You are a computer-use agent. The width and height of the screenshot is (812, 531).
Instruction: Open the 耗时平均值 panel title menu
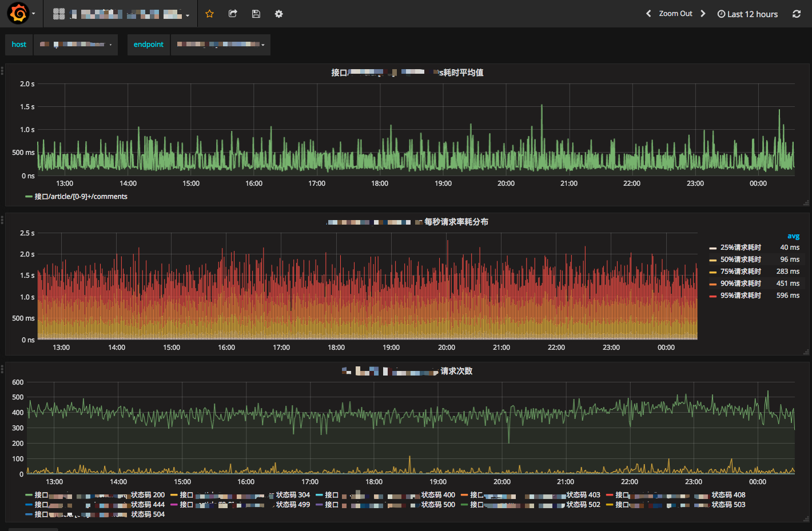(407, 73)
